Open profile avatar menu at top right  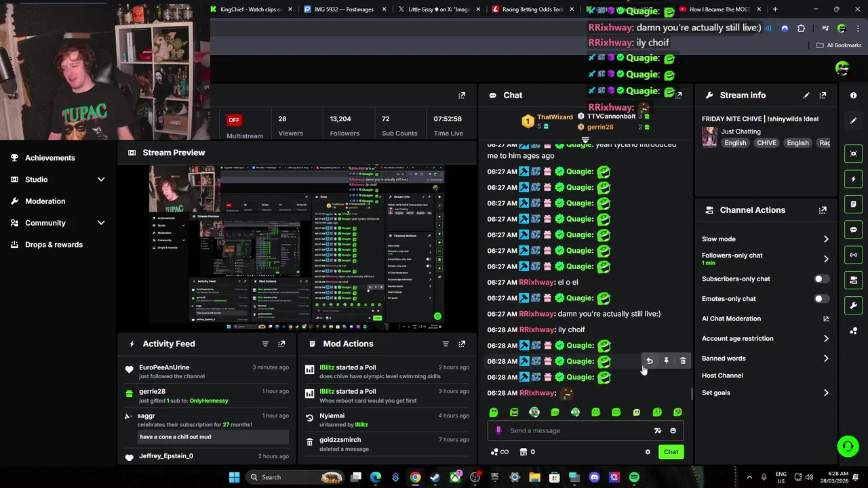coord(842,68)
